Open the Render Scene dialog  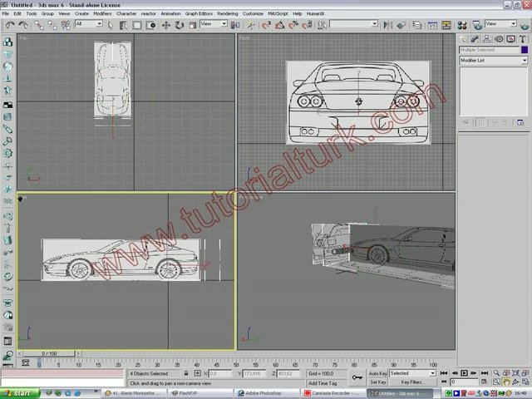[477, 25]
